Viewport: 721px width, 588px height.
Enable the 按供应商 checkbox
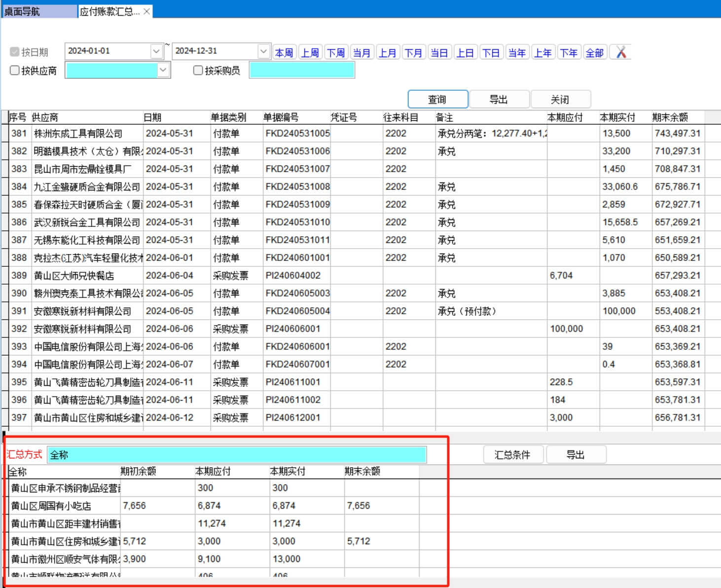pyautogui.click(x=15, y=71)
